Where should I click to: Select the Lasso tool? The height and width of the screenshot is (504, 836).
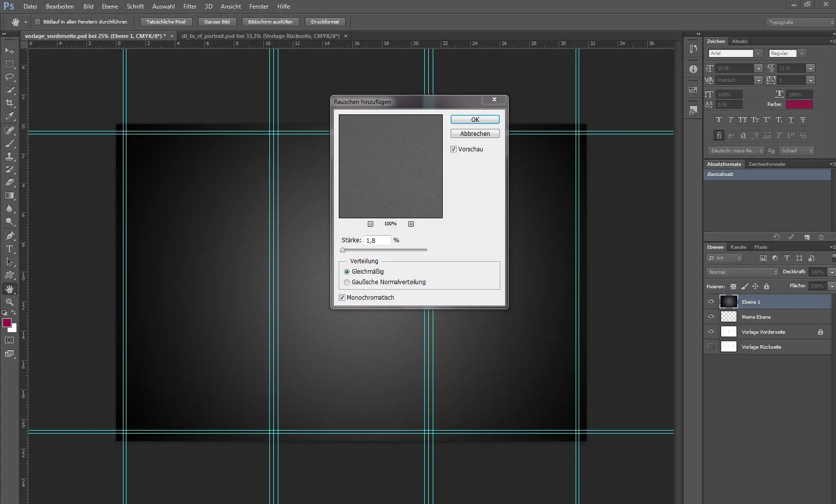point(9,77)
